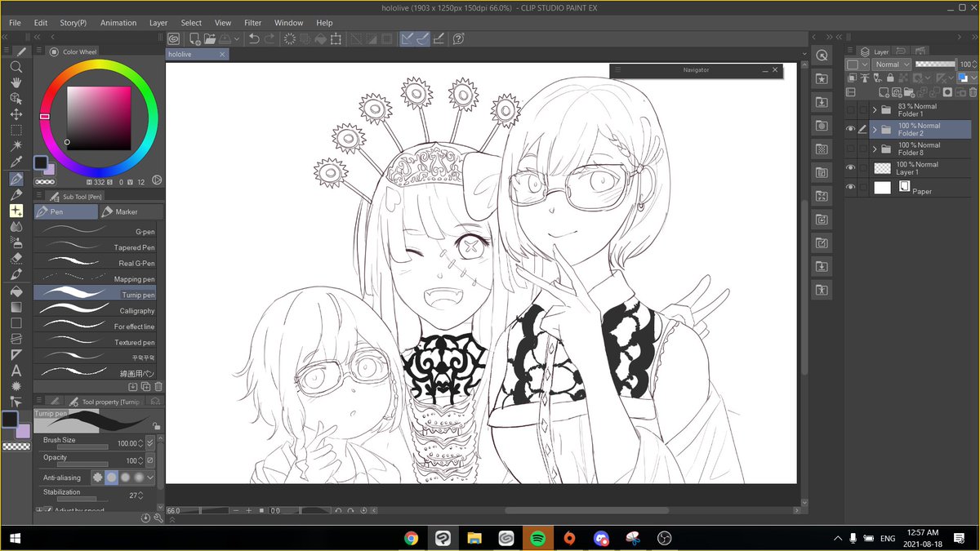The width and height of the screenshot is (980, 551).
Task: Select the Hand move tool
Action: click(16, 82)
